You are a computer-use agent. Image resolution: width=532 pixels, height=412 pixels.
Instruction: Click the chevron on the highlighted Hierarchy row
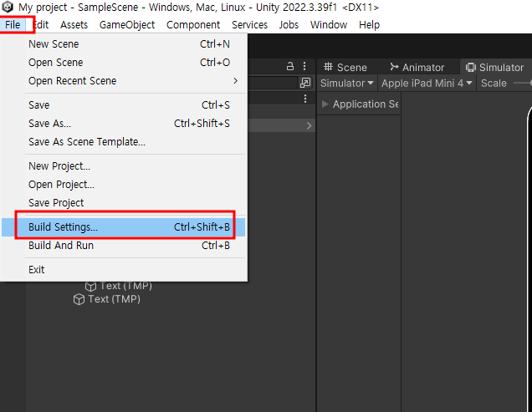309,126
